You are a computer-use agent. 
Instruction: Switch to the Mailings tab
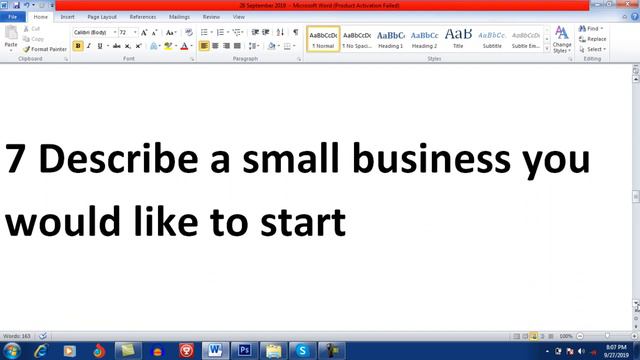coord(179,17)
